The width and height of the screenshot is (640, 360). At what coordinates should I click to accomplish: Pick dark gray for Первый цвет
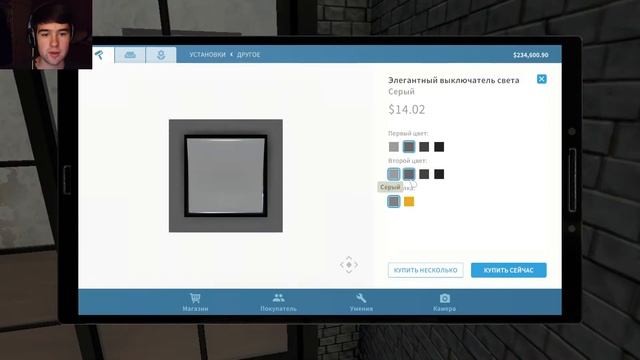(x=424, y=147)
